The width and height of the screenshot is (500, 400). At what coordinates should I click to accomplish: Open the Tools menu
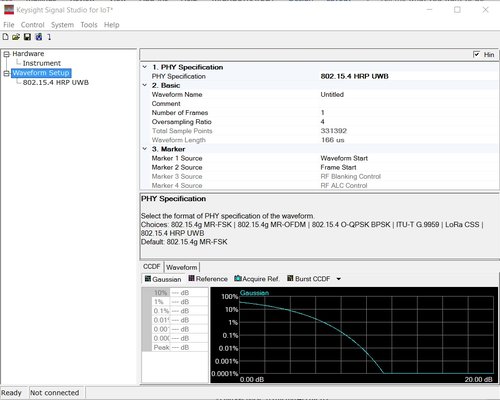tap(89, 25)
